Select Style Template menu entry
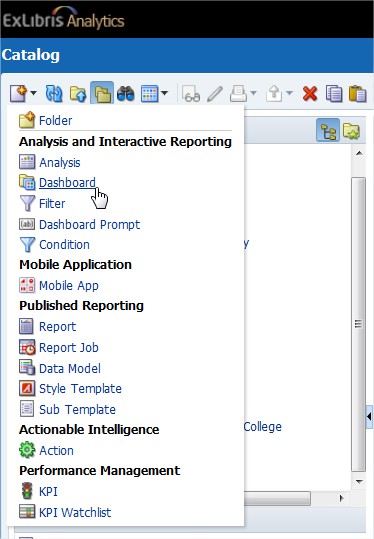 (x=80, y=388)
